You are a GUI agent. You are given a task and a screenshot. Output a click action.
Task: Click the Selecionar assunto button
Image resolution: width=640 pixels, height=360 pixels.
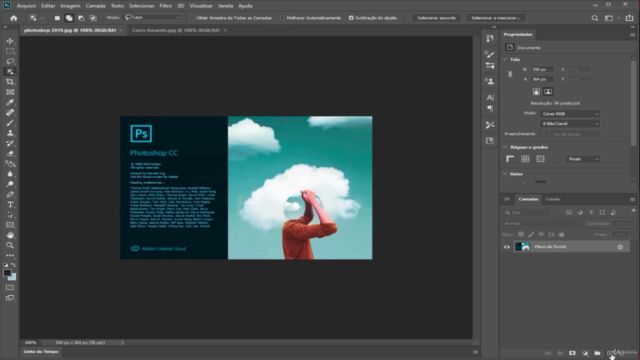tap(436, 18)
